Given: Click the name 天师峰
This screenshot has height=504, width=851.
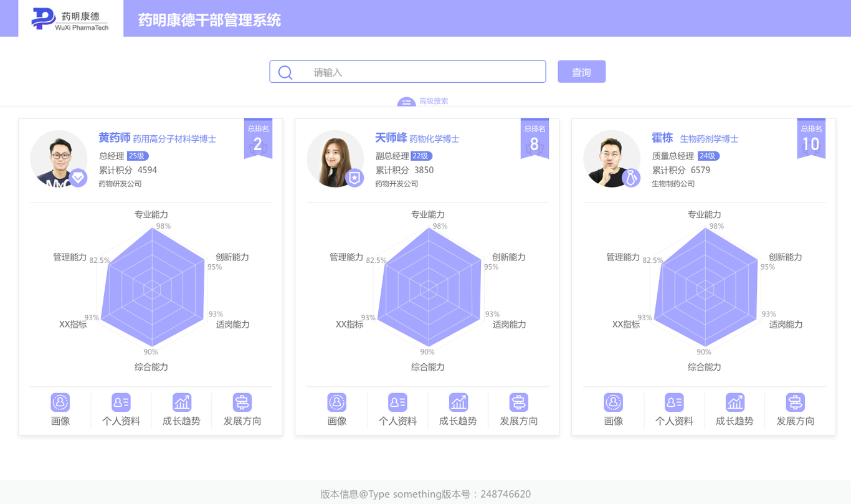Looking at the screenshot, I should (391, 138).
